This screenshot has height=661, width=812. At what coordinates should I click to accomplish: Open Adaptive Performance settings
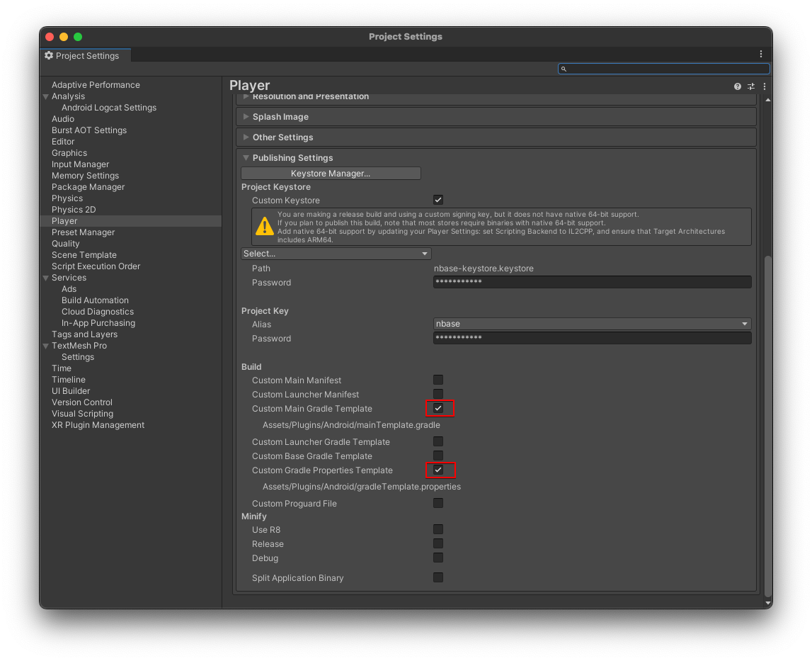96,85
